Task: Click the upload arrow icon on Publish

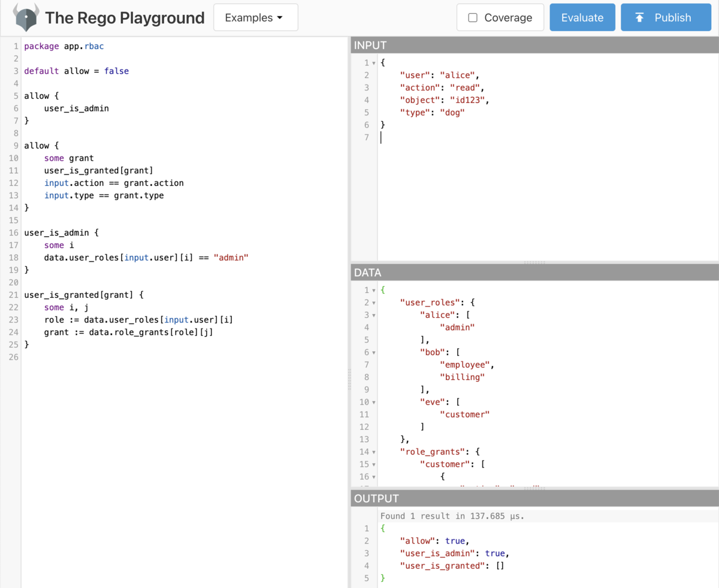Action: [x=639, y=18]
